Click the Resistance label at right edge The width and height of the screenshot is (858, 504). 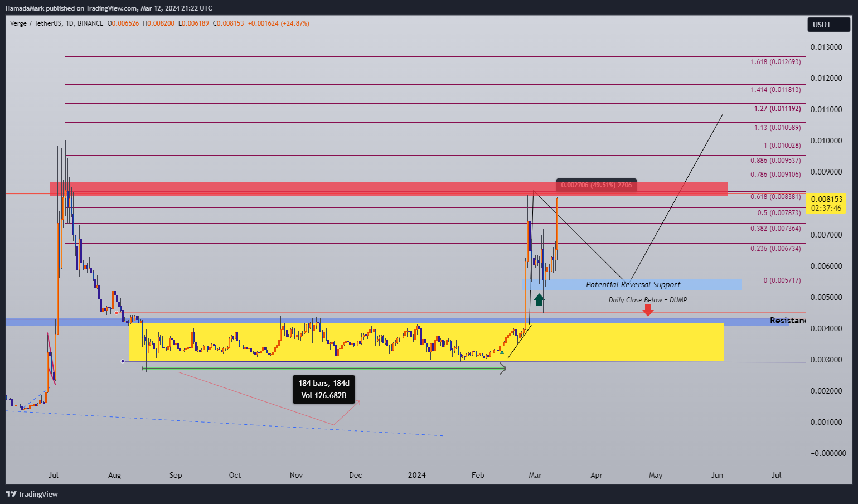[787, 321]
